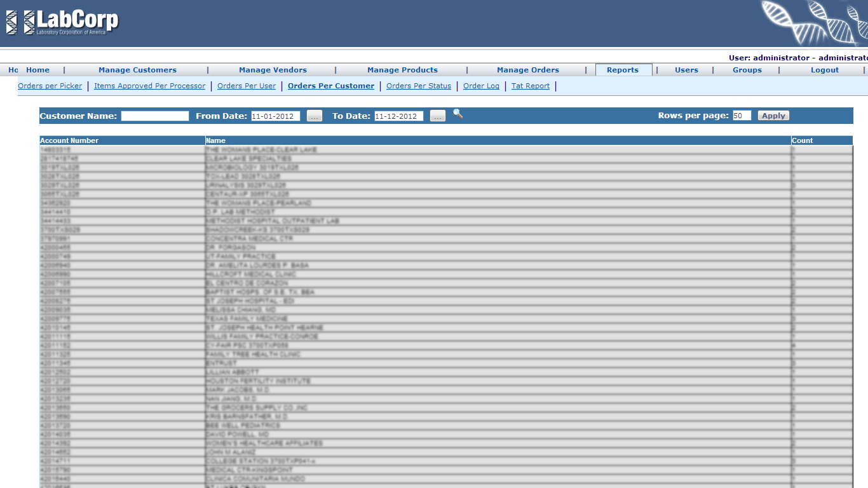The image size is (868, 488).
Task: Open the Manage Vendors menu
Action: (x=273, y=70)
